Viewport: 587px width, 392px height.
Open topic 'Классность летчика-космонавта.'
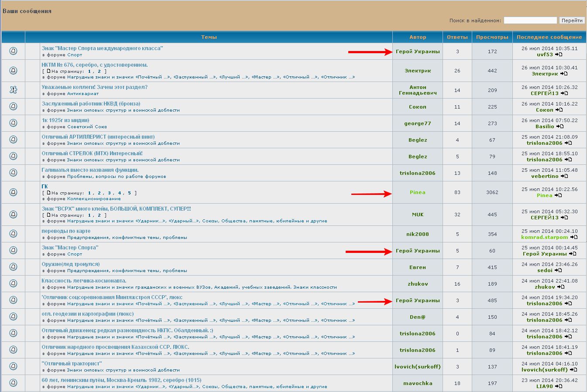pyautogui.click(x=84, y=281)
